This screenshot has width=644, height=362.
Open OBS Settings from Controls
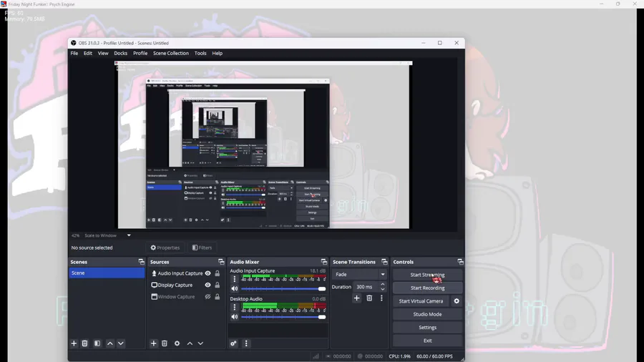coord(427,327)
